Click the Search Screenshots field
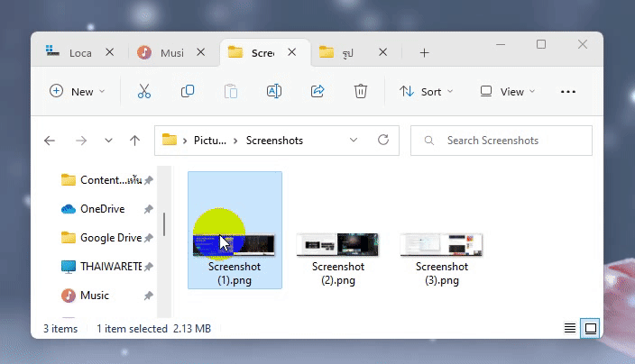This screenshot has width=635, height=364. point(502,141)
